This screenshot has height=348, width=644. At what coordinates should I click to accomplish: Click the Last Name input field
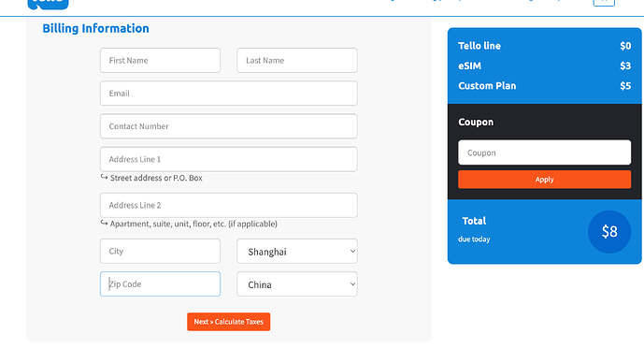click(x=297, y=61)
